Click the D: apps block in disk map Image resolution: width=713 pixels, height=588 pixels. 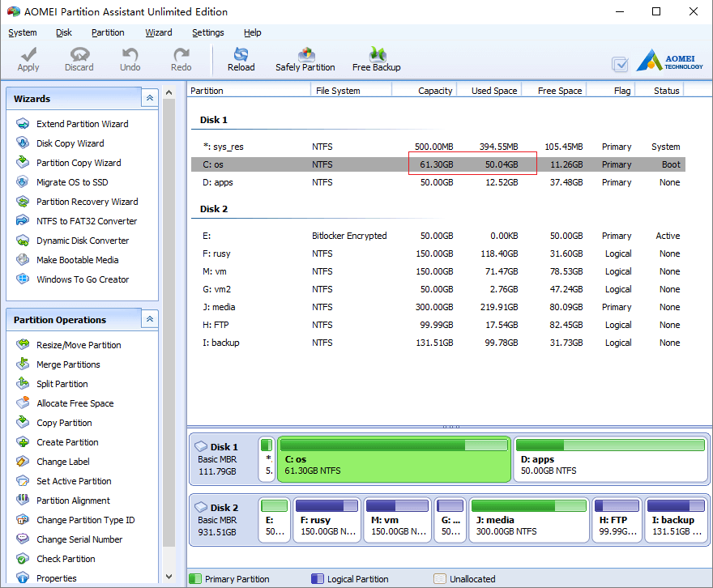(x=610, y=459)
